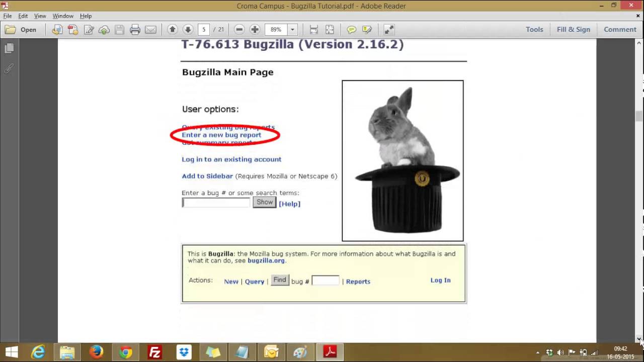Launch Internet Explorer from taskbar
Screen dimensions: 644x362
[x=38, y=352]
